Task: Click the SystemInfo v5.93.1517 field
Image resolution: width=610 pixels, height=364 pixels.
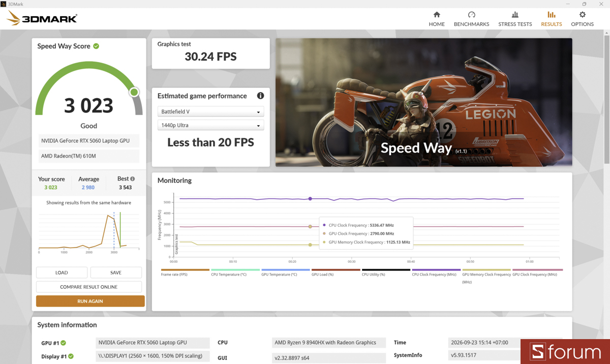Action: [x=484, y=355]
